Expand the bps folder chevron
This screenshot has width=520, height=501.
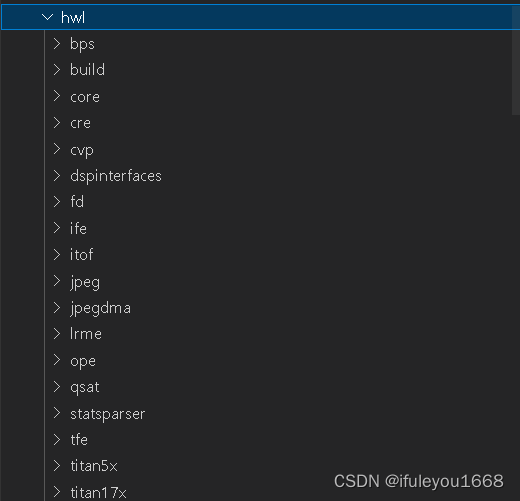click(x=57, y=43)
